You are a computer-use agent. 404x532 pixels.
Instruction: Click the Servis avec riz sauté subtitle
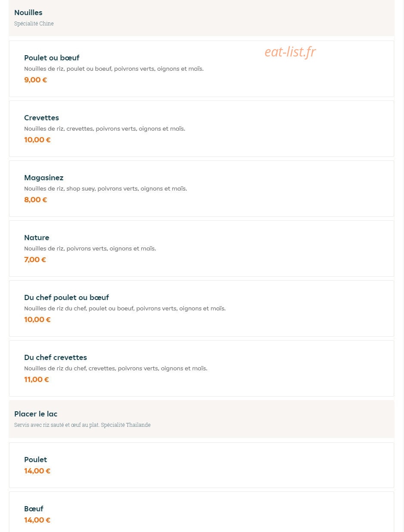[82, 425]
